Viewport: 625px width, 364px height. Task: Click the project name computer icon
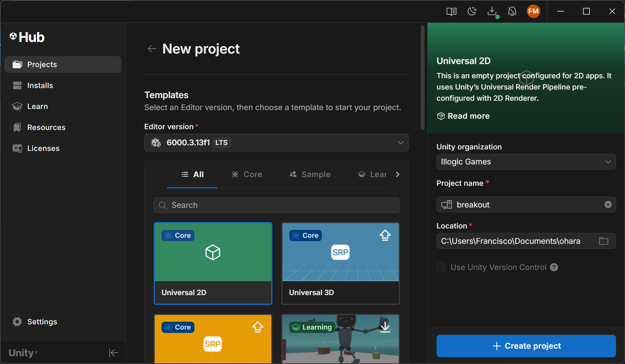tap(447, 204)
